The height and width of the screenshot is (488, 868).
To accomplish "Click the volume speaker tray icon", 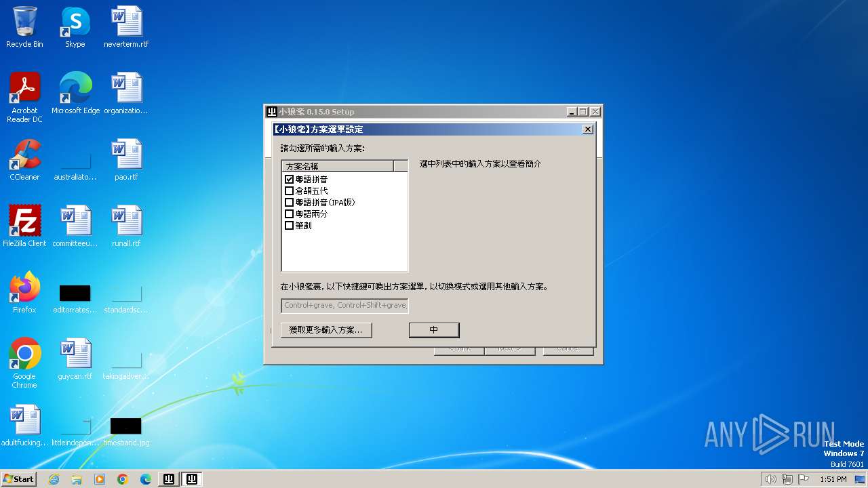I will pyautogui.click(x=770, y=479).
